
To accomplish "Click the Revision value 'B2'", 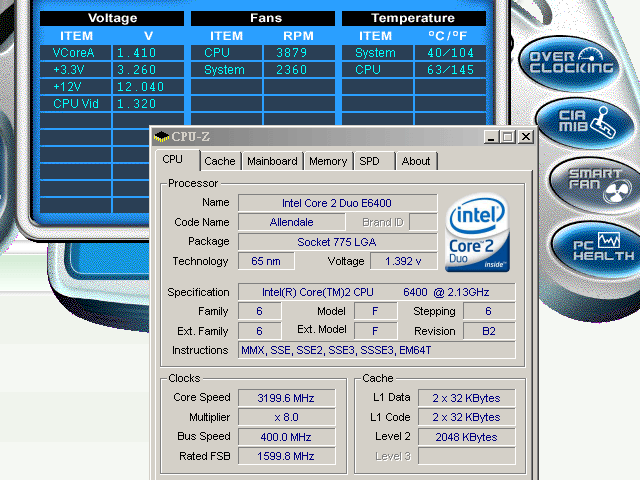I will (489, 331).
